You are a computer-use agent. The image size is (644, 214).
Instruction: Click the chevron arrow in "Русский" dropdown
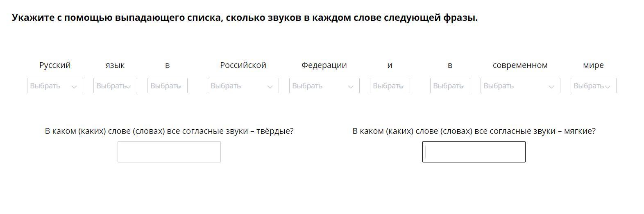point(74,87)
